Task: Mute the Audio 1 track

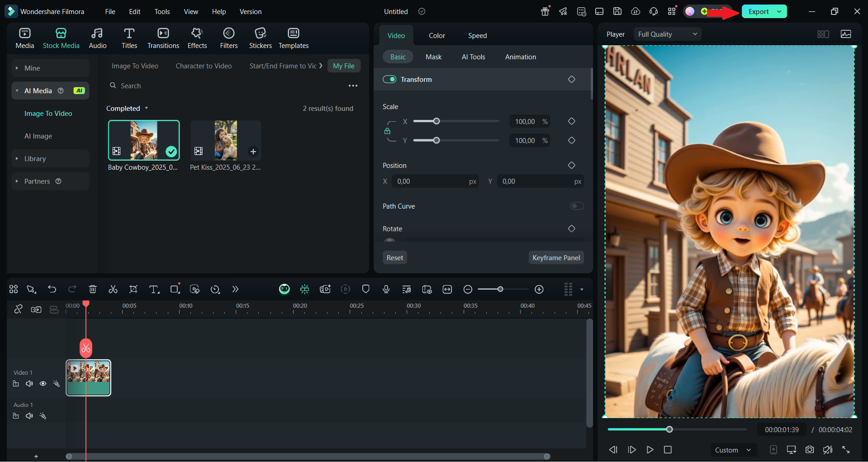Action: pos(29,416)
